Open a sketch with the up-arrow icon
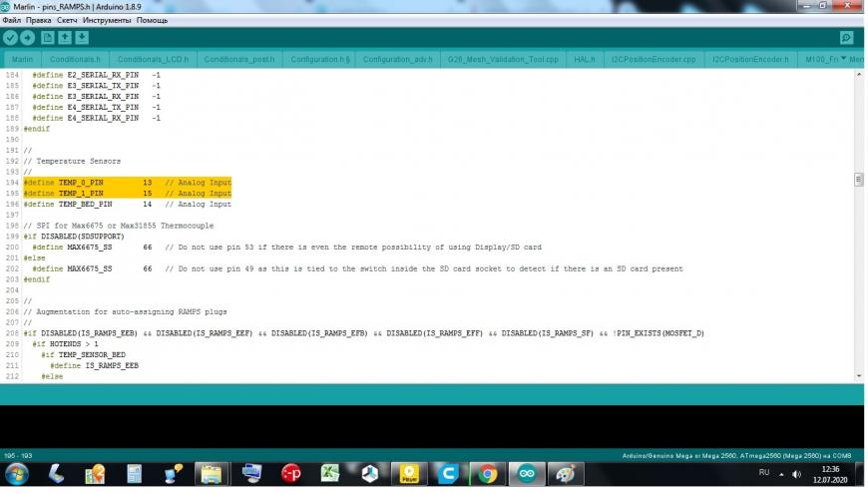The height and width of the screenshot is (494, 868). [65, 38]
